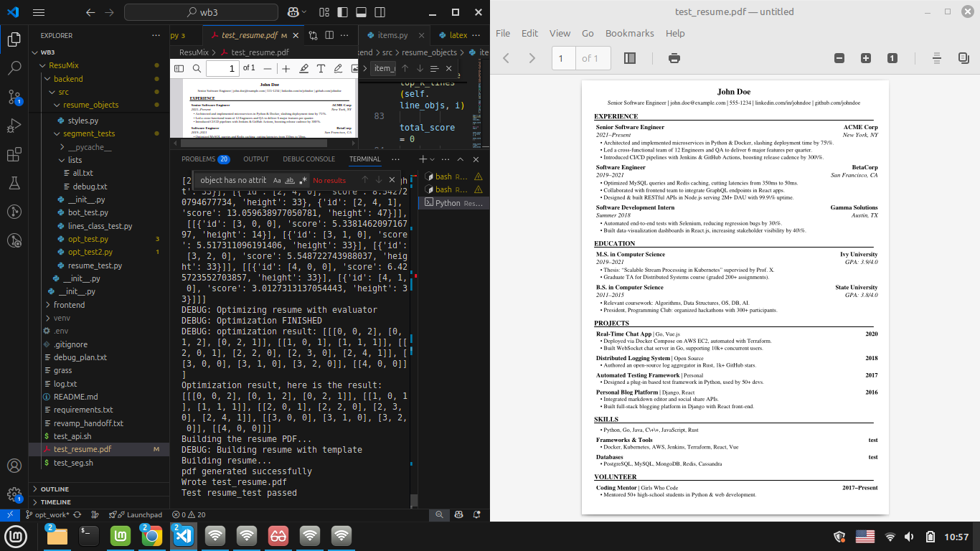The height and width of the screenshot is (551, 980).
Task: Zoom out in PDF viewer window toolbar
Action: (839, 58)
